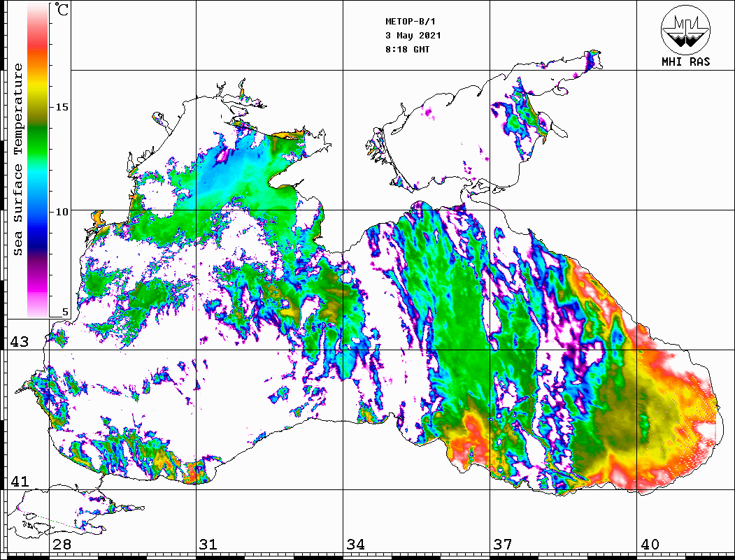Click the '8:18 GMT' time text
Screen dimensions: 735x560
(407, 50)
